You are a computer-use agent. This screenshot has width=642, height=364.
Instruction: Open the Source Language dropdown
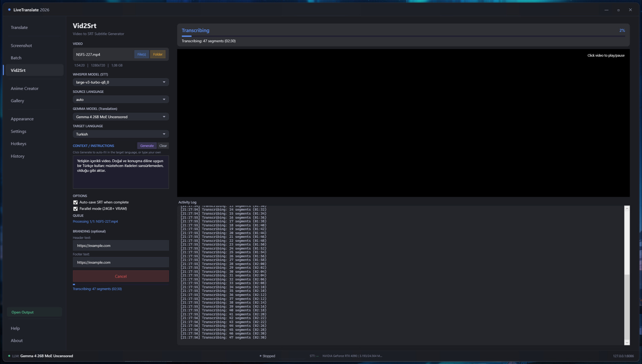(120, 99)
